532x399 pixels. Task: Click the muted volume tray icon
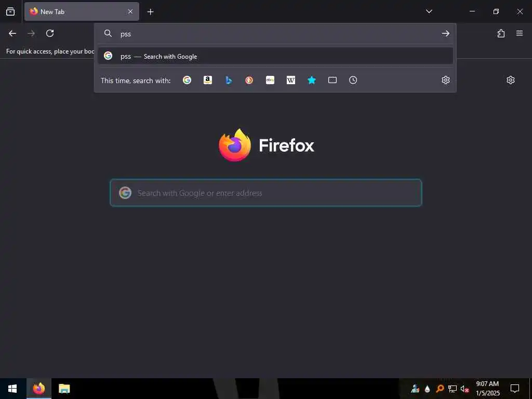(x=464, y=389)
